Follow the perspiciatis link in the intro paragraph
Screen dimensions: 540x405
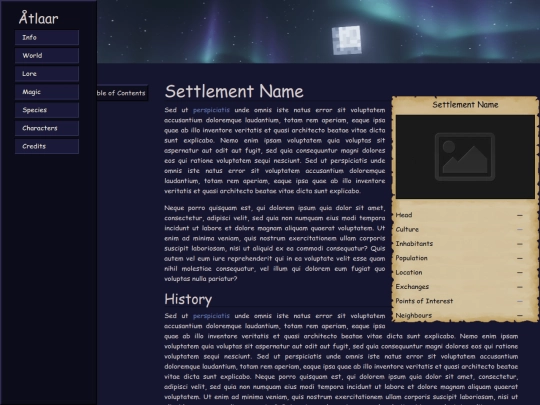pyautogui.click(x=211, y=110)
